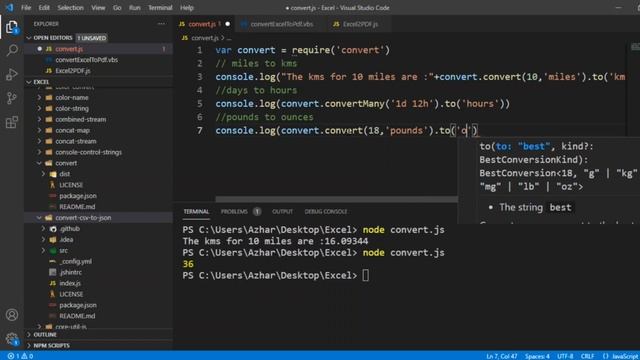Open the View menu
Screen dimensions: 640x360
tap(98, 7)
